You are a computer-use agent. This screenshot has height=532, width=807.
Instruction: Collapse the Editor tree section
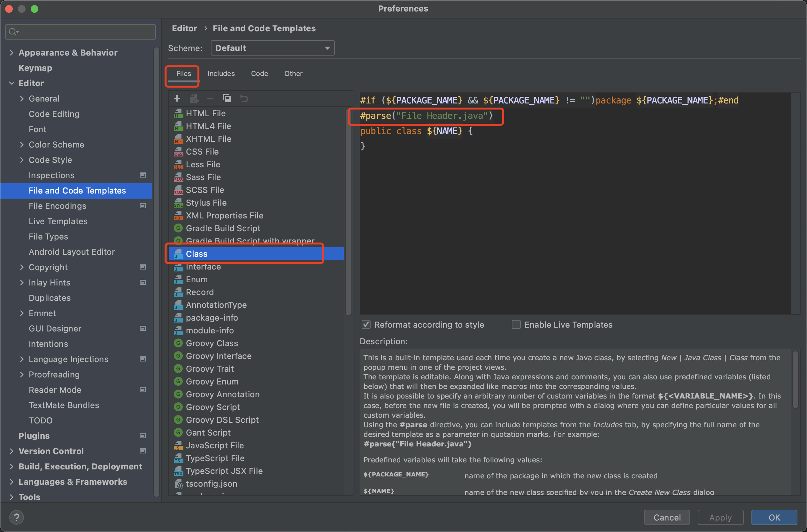point(12,83)
